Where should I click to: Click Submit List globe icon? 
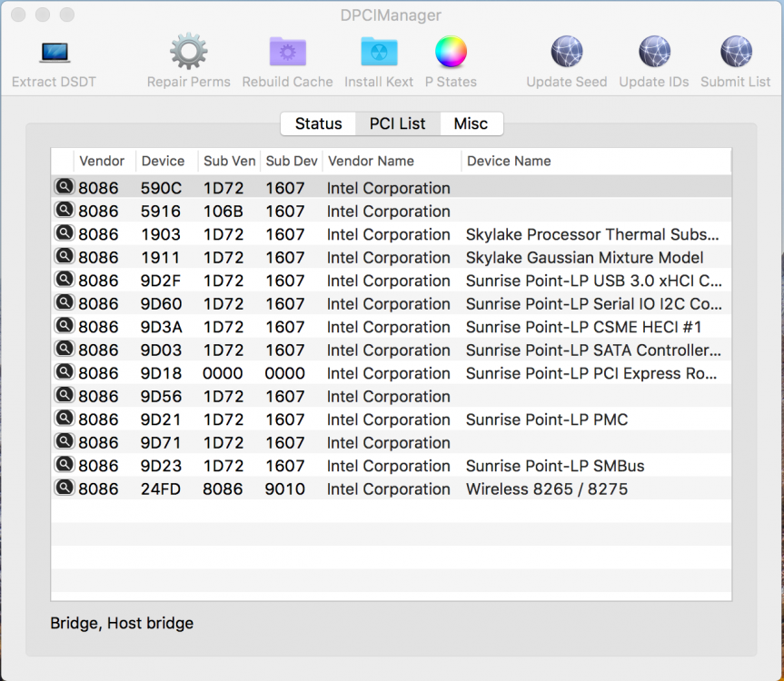point(736,52)
